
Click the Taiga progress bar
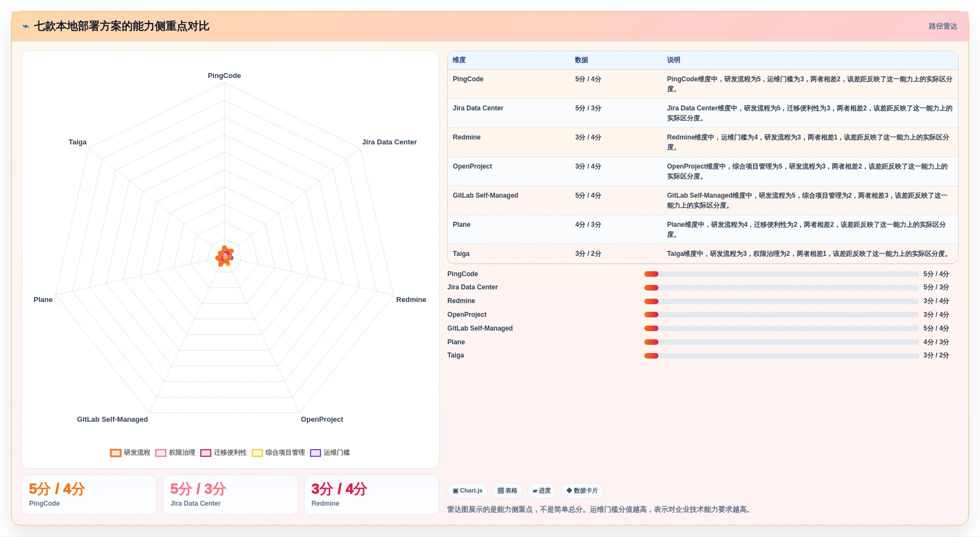pos(781,356)
